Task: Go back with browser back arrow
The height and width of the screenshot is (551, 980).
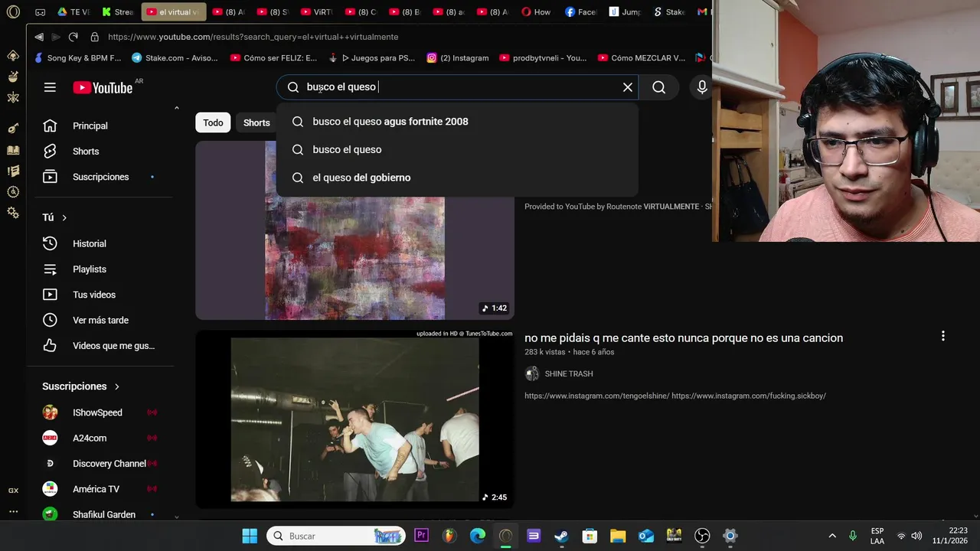Action: coord(39,37)
